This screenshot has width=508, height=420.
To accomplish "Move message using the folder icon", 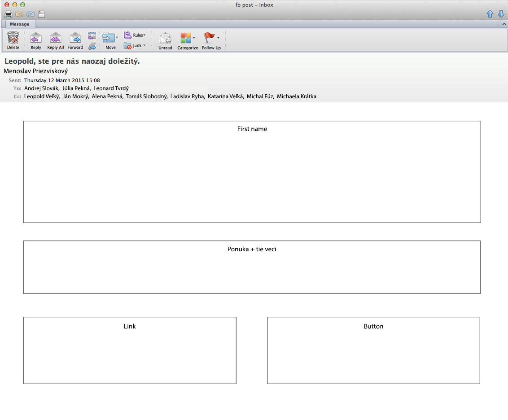I will pyautogui.click(x=109, y=38).
